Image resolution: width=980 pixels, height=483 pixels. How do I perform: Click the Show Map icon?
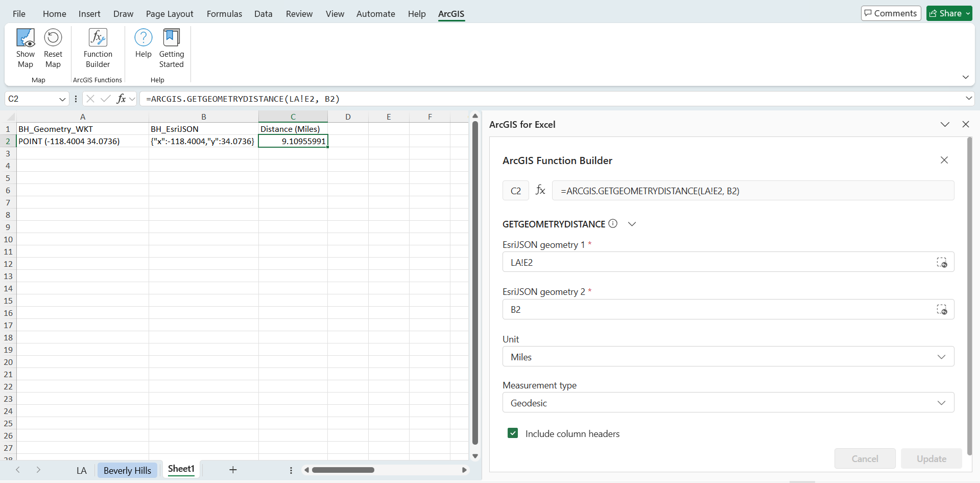[26, 48]
